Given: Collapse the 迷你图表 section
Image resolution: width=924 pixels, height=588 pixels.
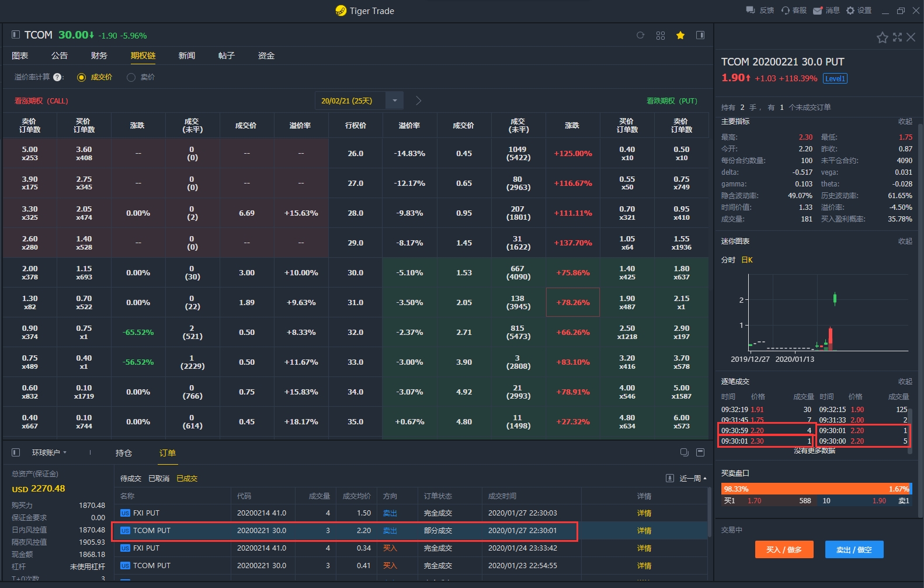Looking at the screenshot, I should point(905,241).
